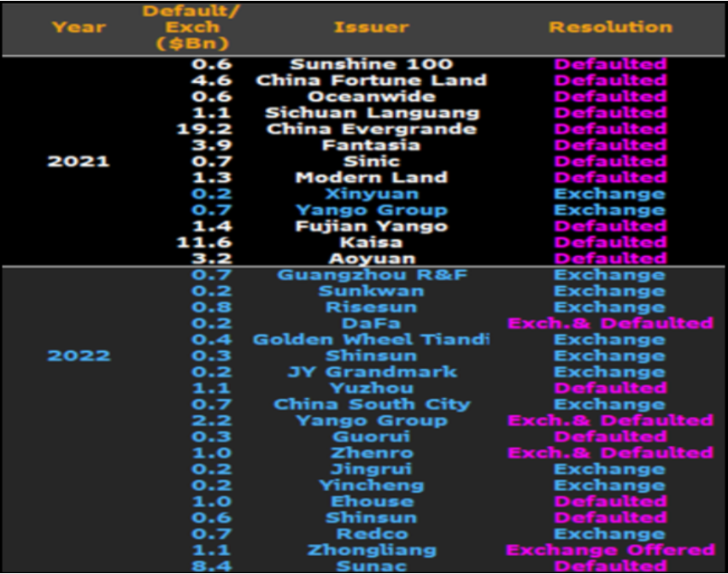The image size is (728, 574).
Task: Select issuer 'Jingrui'
Action: (371, 469)
